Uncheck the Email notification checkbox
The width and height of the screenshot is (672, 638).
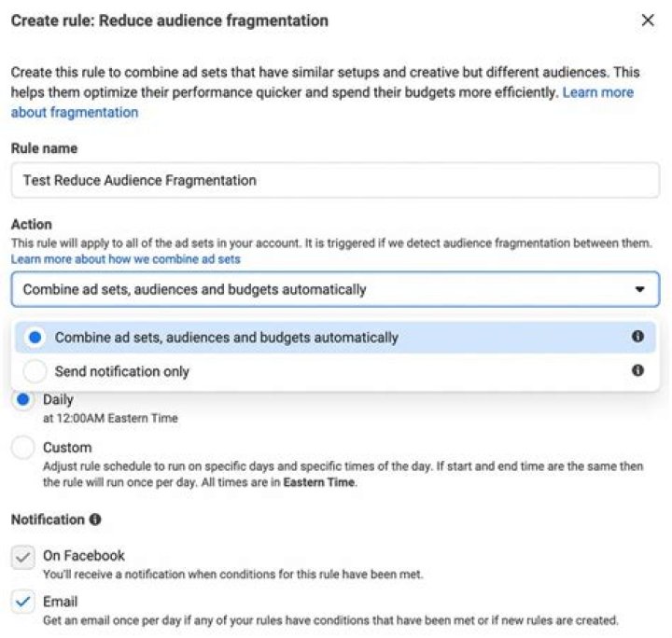coord(23,603)
